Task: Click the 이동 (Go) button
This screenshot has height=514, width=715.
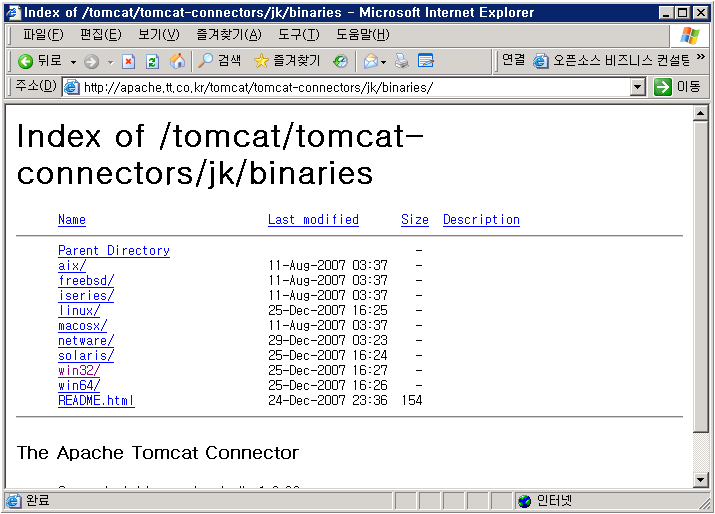Action: click(678, 87)
